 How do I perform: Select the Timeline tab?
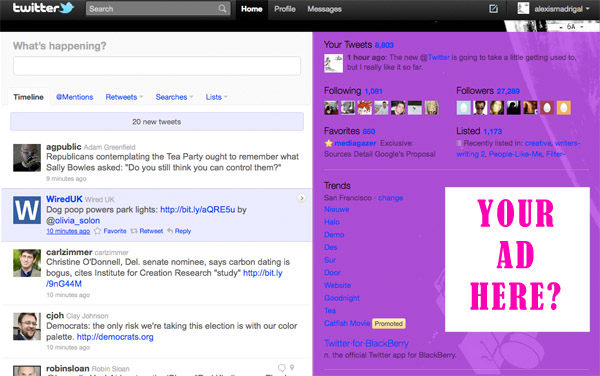click(x=28, y=97)
